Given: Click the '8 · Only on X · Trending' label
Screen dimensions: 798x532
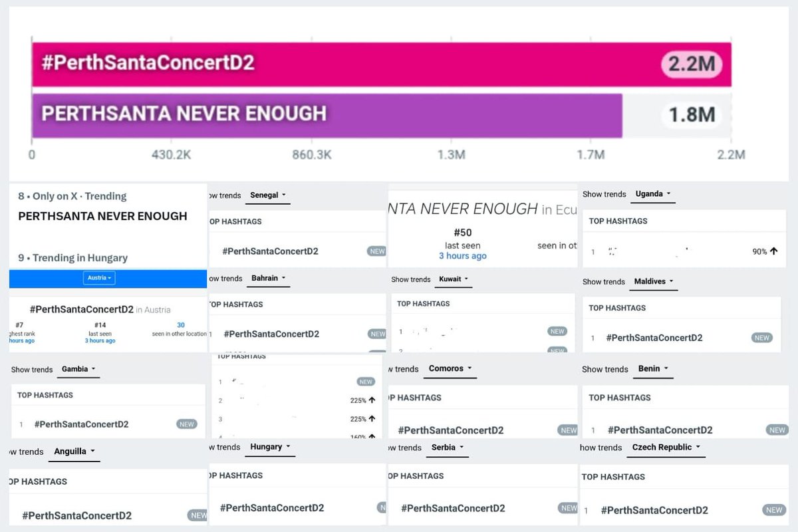Looking at the screenshot, I should (72, 196).
